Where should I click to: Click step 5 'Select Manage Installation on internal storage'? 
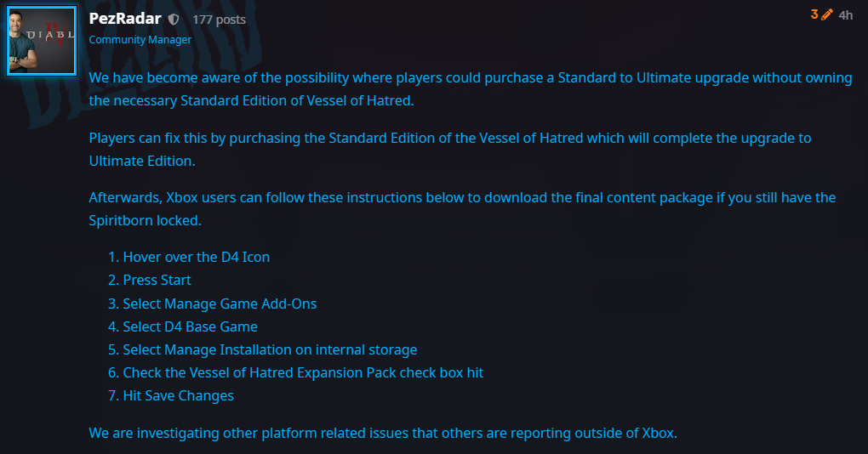pos(270,349)
